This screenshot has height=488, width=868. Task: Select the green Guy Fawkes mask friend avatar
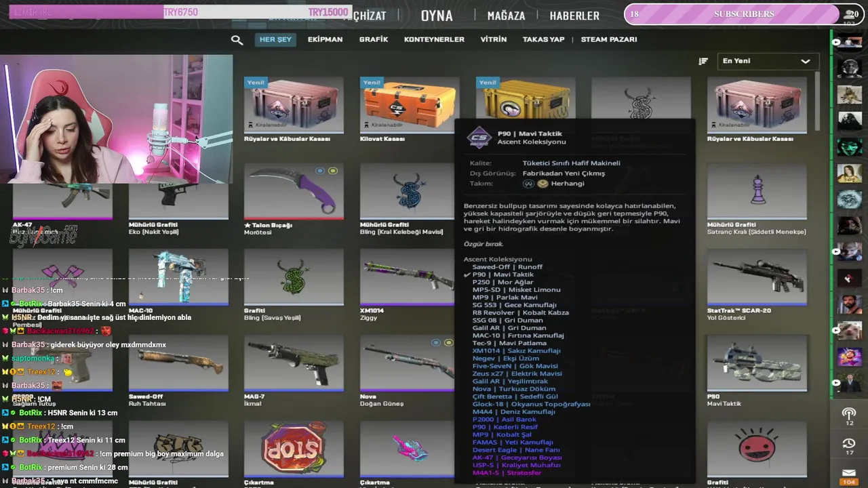pyautogui.click(x=849, y=146)
